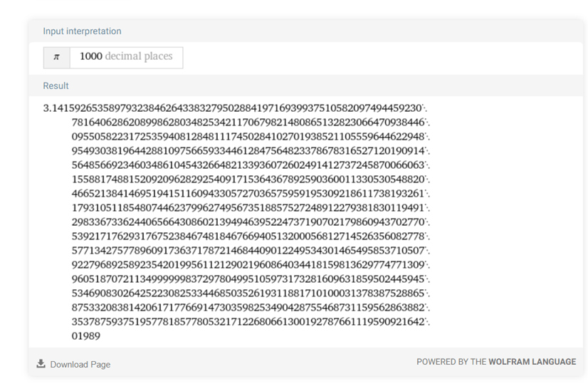
Task: Click the download arrow icon
Action: tap(41, 364)
